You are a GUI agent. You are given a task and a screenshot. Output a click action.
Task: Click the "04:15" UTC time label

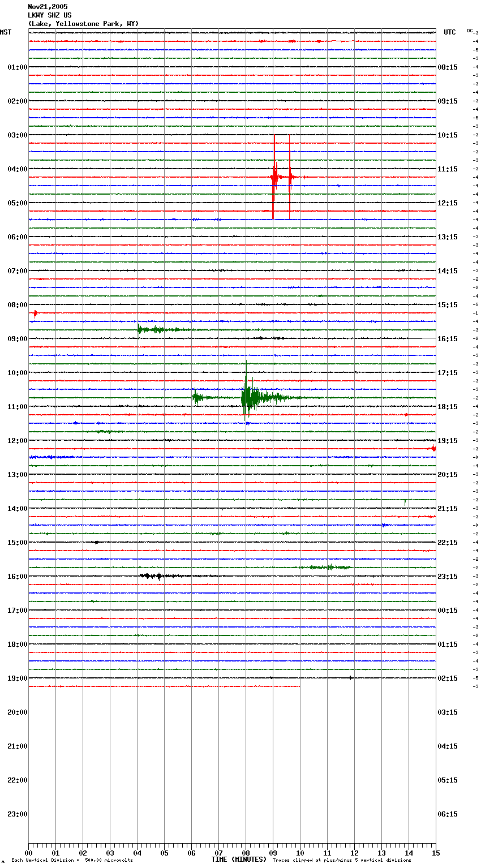pos(448,746)
